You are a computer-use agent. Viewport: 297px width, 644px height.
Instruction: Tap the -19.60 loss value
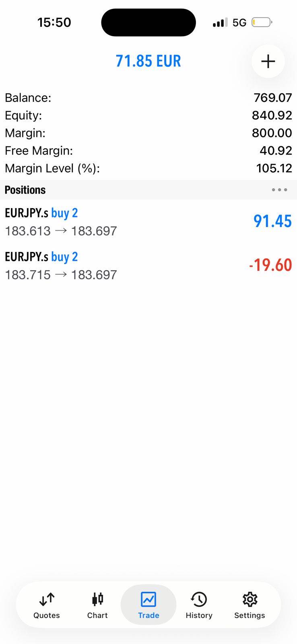click(x=270, y=265)
